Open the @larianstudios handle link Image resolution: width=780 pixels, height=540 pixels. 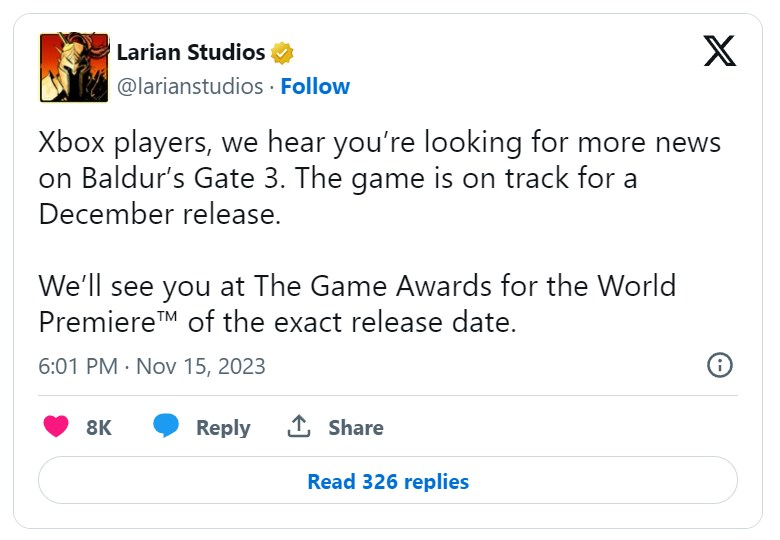[190, 86]
